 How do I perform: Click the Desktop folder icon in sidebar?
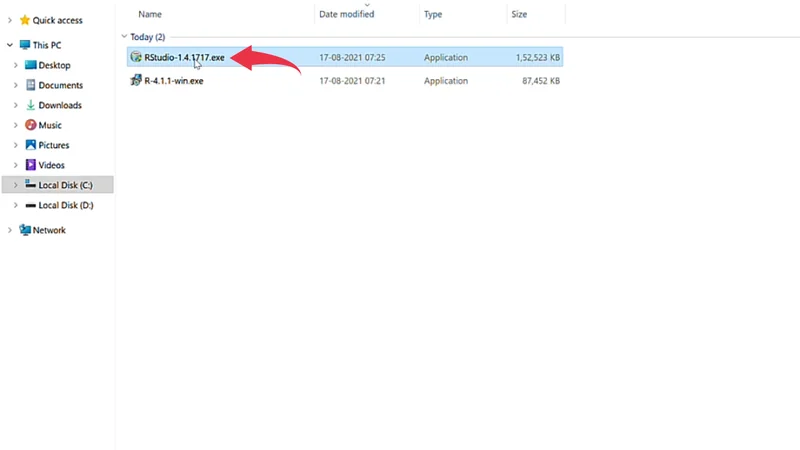point(30,65)
